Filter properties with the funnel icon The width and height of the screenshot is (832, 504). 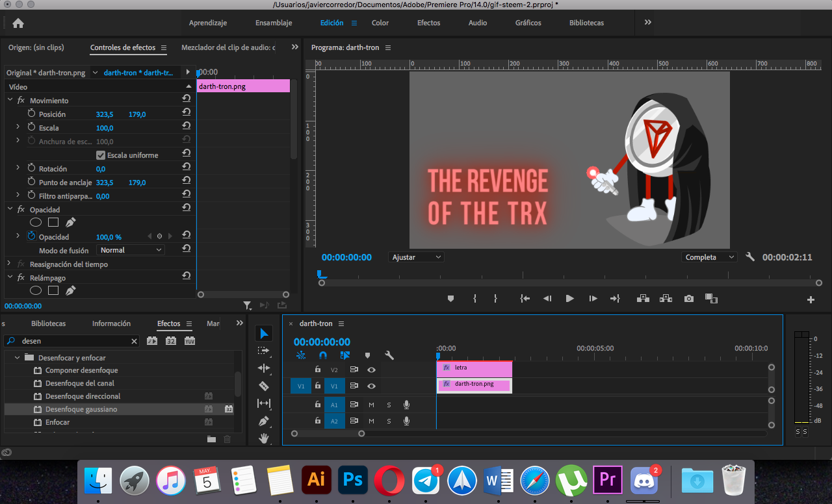tap(247, 305)
